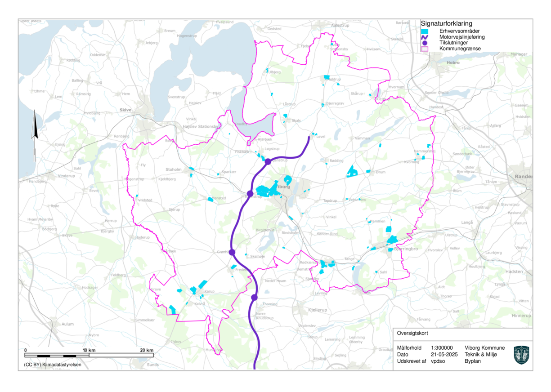
Task: Click the junction dot west of Viborg
Action: point(249,194)
